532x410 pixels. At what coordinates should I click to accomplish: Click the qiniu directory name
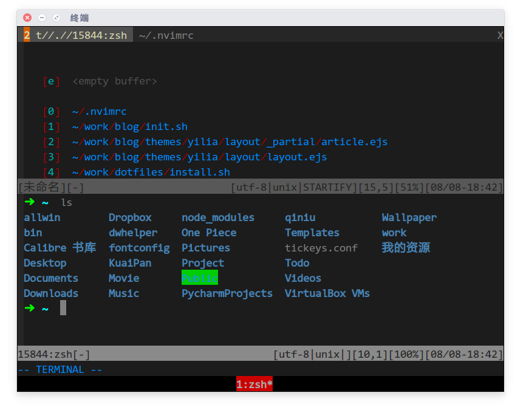(300, 217)
